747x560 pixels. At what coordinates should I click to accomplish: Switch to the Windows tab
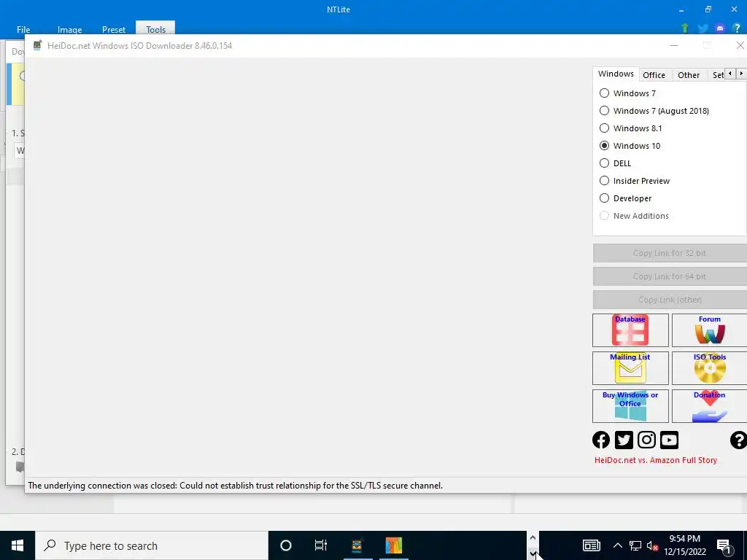coord(616,74)
